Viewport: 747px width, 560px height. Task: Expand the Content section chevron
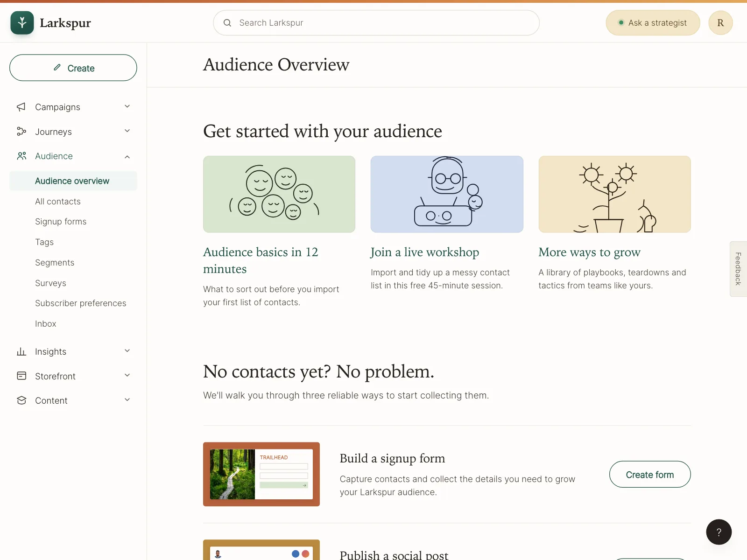[127, 400]
